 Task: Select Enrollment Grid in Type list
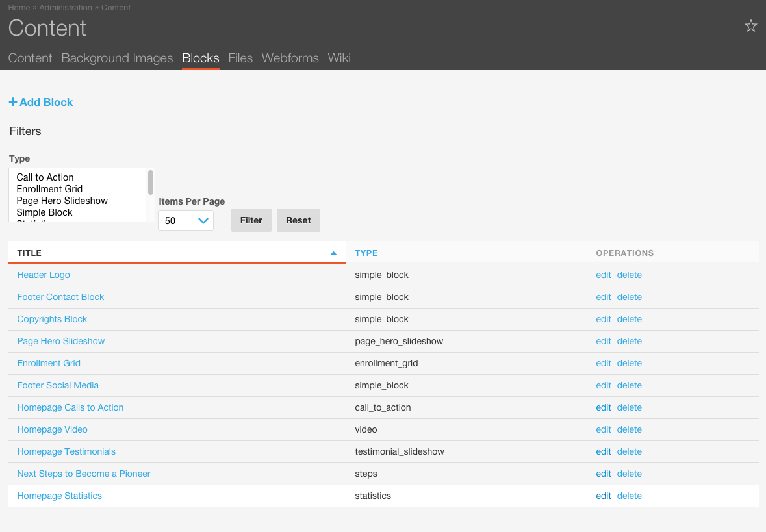49,189
